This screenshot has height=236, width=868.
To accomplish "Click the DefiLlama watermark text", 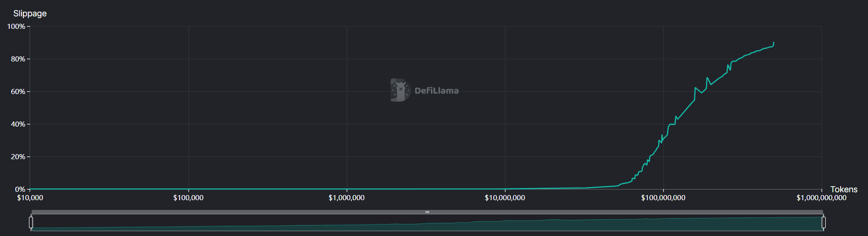I will pos(437,91).
